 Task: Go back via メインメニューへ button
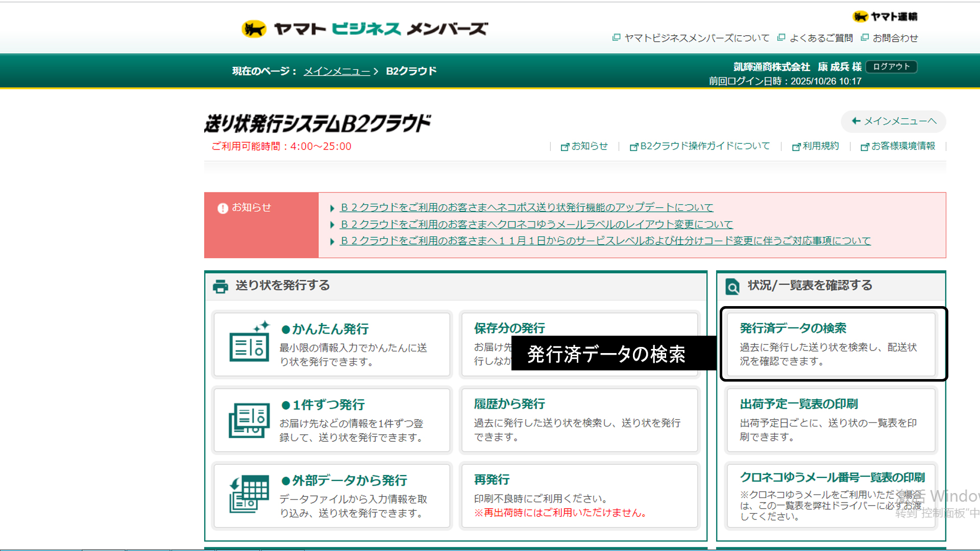(894, 121)
